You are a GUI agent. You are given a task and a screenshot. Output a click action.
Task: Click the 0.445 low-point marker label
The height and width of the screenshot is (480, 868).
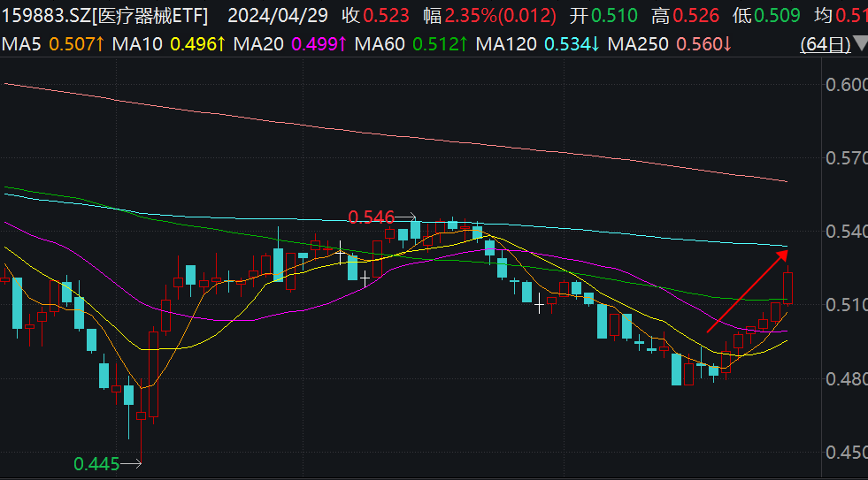[x=96, y=464]
